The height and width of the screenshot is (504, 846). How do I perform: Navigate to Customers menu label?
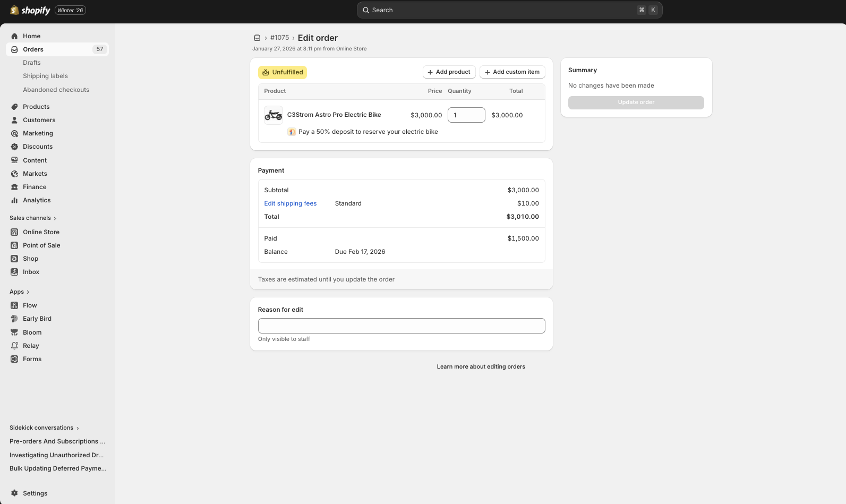[x=39, y=120]
